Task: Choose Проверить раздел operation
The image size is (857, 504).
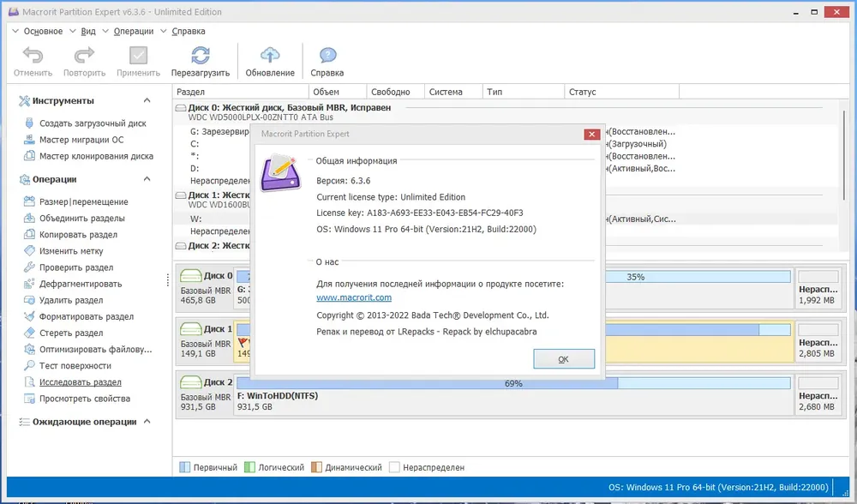Action: pyautogui.click(x=76, y=267)
